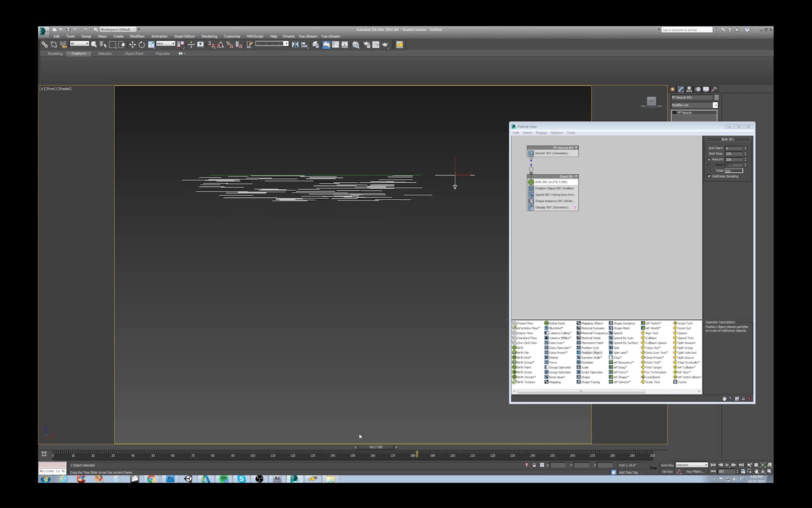Click the time slider 162/300 handle
Viewport: 812px width, 508px height.
click(x=376, y=447)
